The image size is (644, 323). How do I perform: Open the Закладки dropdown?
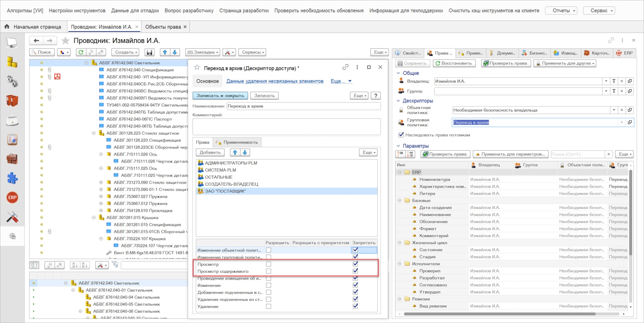coord(203,52)
